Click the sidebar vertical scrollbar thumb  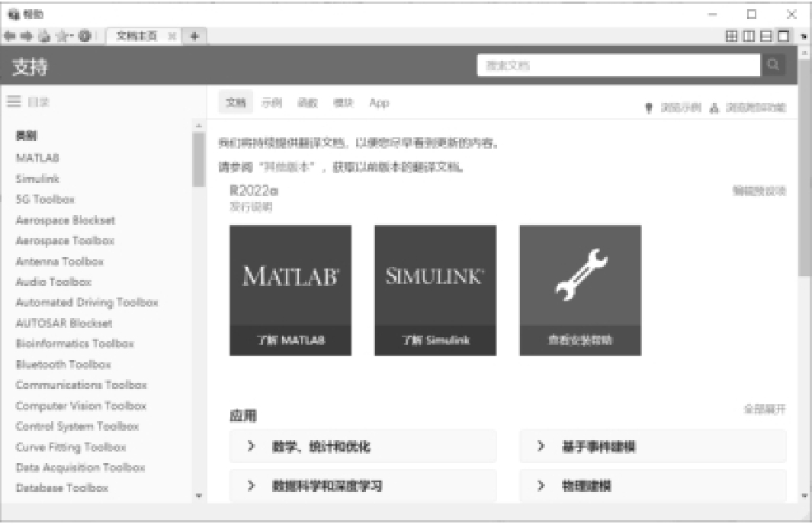point(198,160)
